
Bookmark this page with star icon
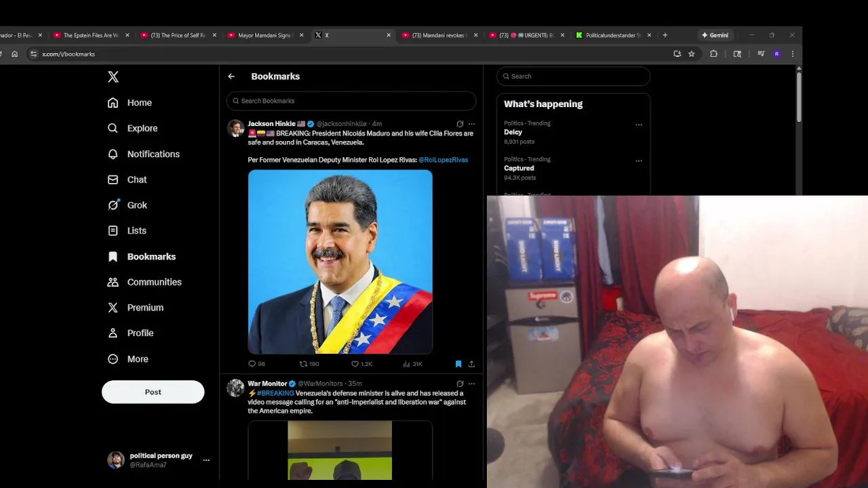(x=691, y=54)
